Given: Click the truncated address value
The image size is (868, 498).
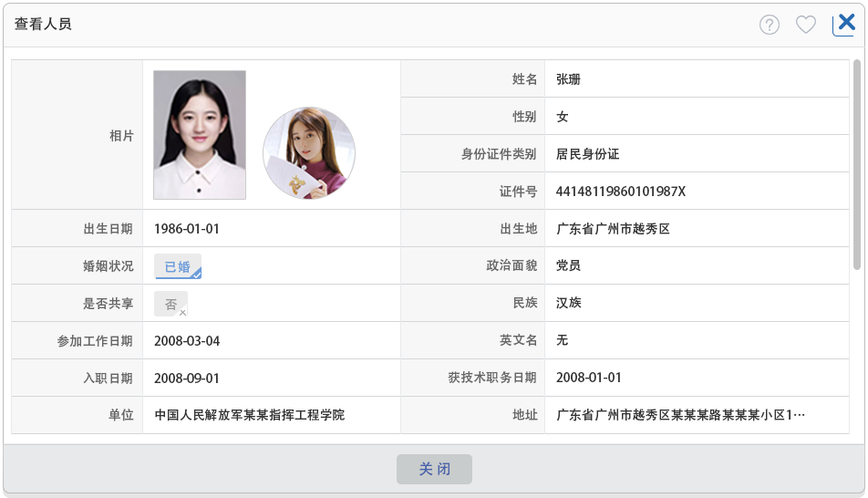Looking at the screenshot, I should point(680,415).
